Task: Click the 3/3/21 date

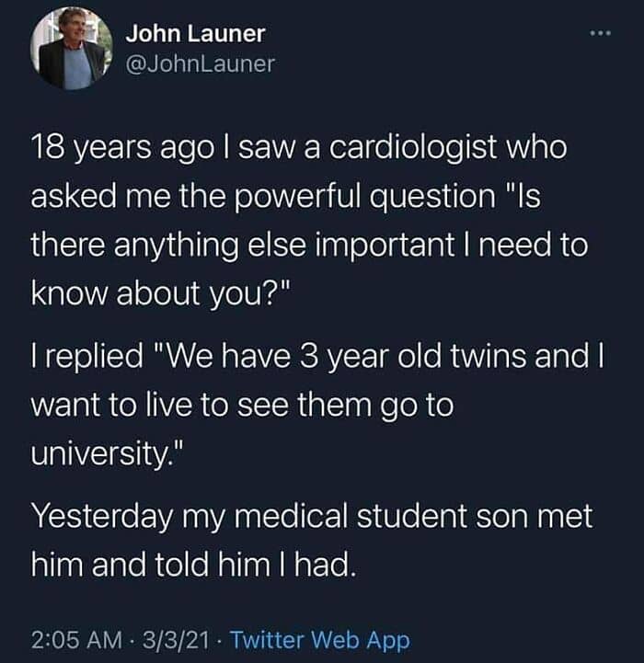Action: coord(176,639)
